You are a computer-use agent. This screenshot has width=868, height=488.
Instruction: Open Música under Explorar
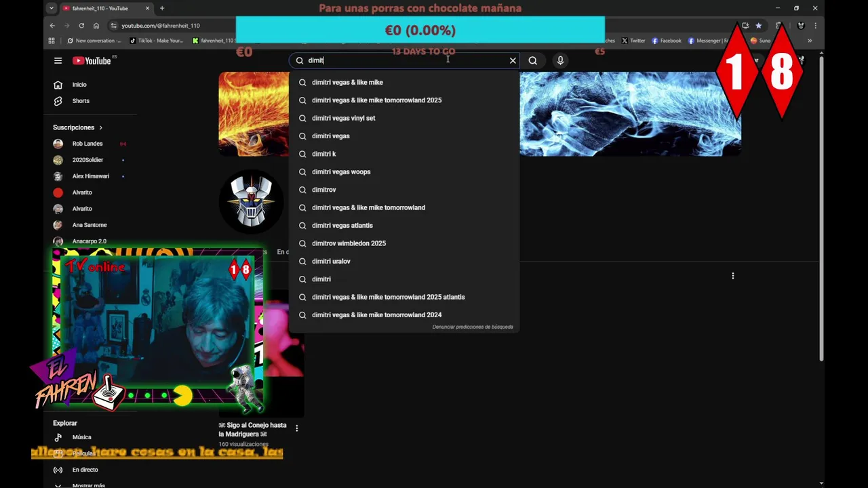coord(81,437)
